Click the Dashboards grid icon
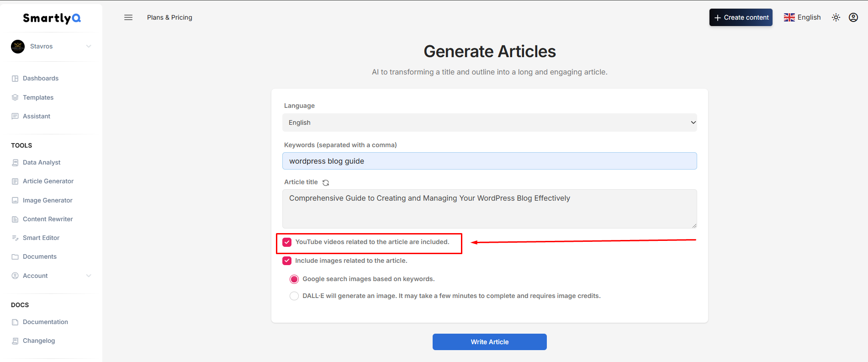 coord(15,79)
